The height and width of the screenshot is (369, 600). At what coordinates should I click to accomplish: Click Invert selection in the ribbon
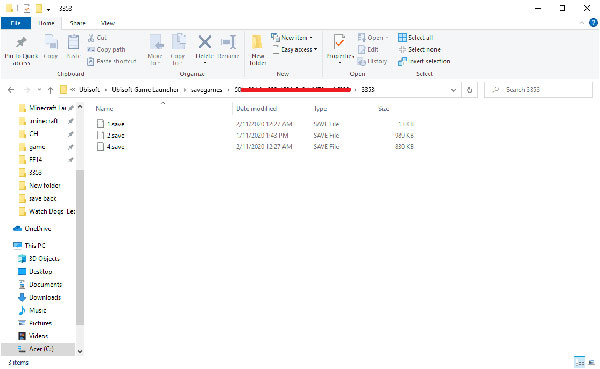coord(424,61)
